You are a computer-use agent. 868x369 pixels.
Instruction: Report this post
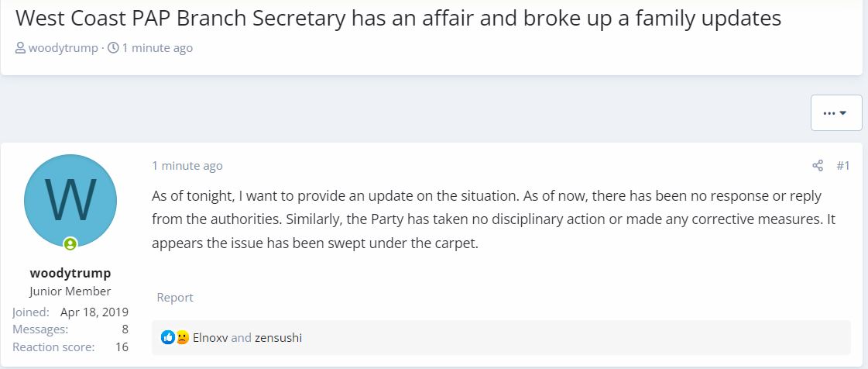pyautogui.click(x=175, y=298)
